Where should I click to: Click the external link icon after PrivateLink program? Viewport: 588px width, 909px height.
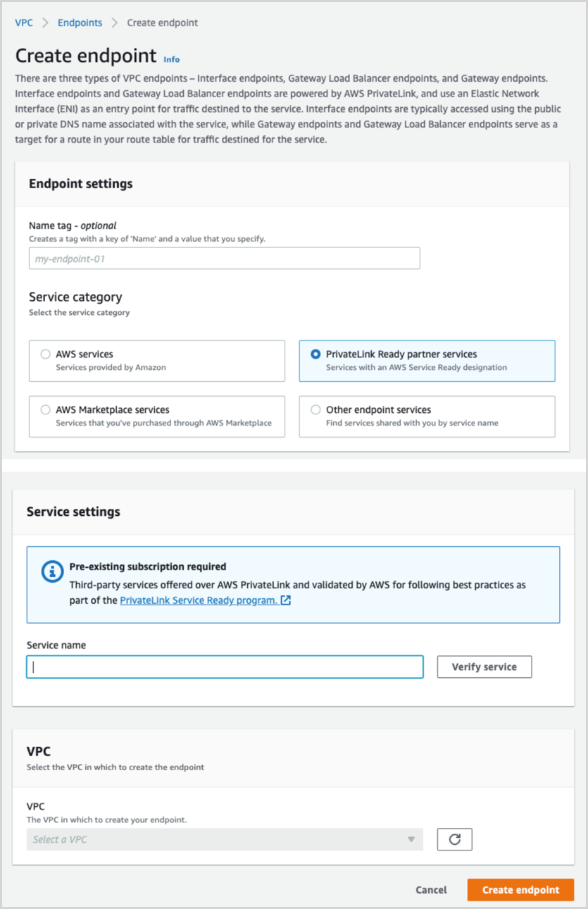coord(286,600)
